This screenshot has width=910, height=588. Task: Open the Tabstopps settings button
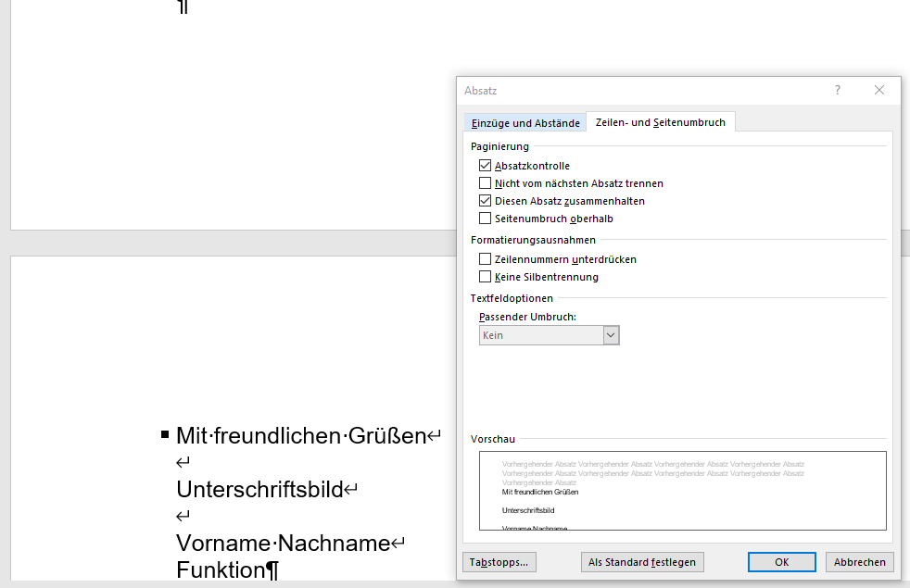click(499, 562)
